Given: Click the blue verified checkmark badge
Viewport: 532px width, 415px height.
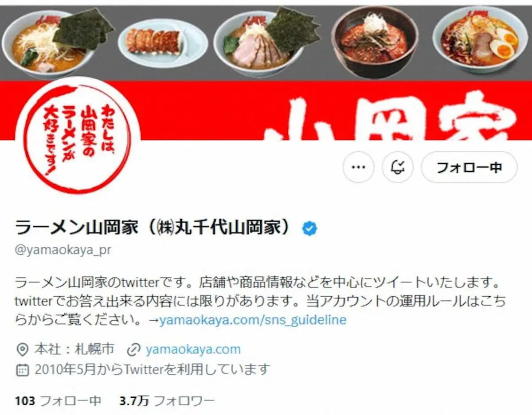Looking at the screenshot, I should tap(309, 229).
